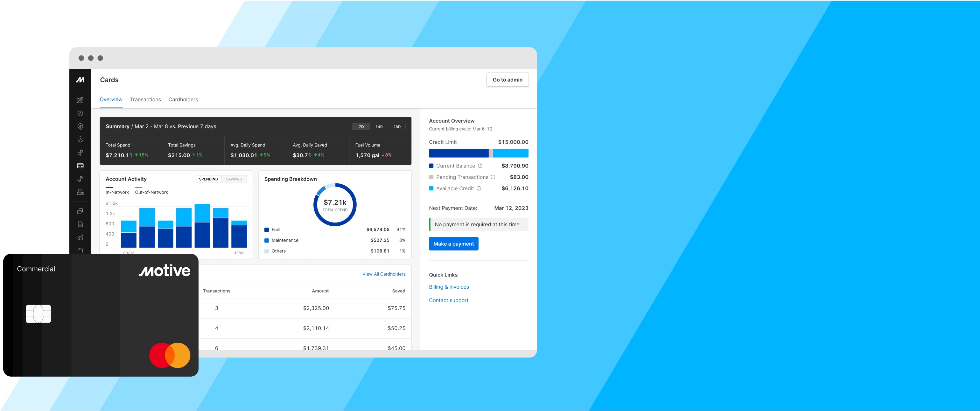
Task: Click the info icon beside Pending Transactions
Action: click(493, 177)
